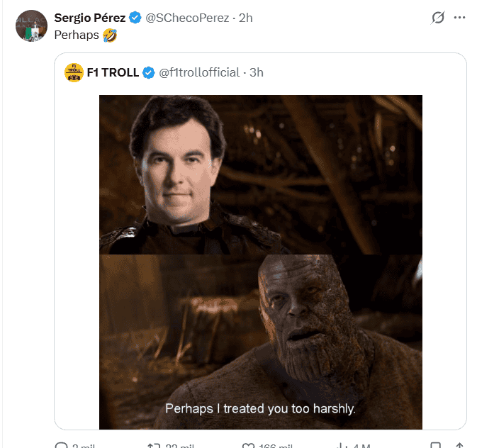Toggle the bookmark icon on the tweet

click(x=436, y=445)
